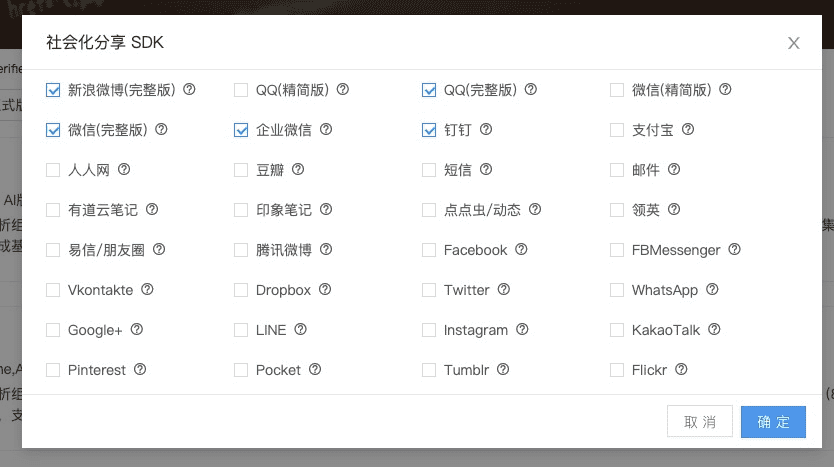Click help icon next to 易信/朋友圈

coord(159,249)
